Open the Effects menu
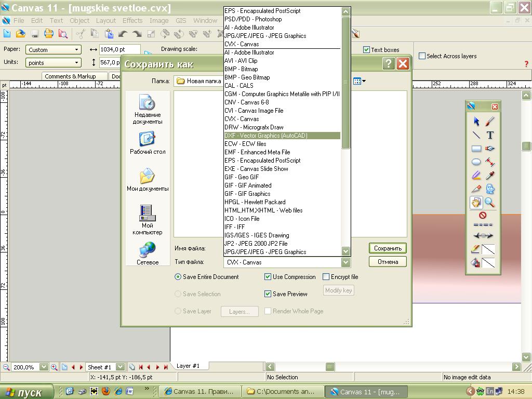Viewport: 532px width, 399px height. click(x=132, y=21)
